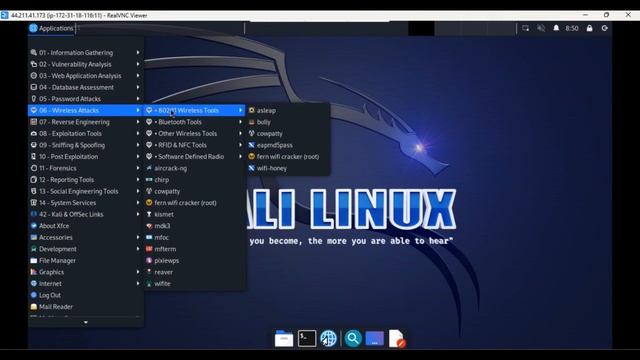This screenshot has width=640, height=360.
Task: Open application finder magnifier in dock
Action: pos(353,338)
